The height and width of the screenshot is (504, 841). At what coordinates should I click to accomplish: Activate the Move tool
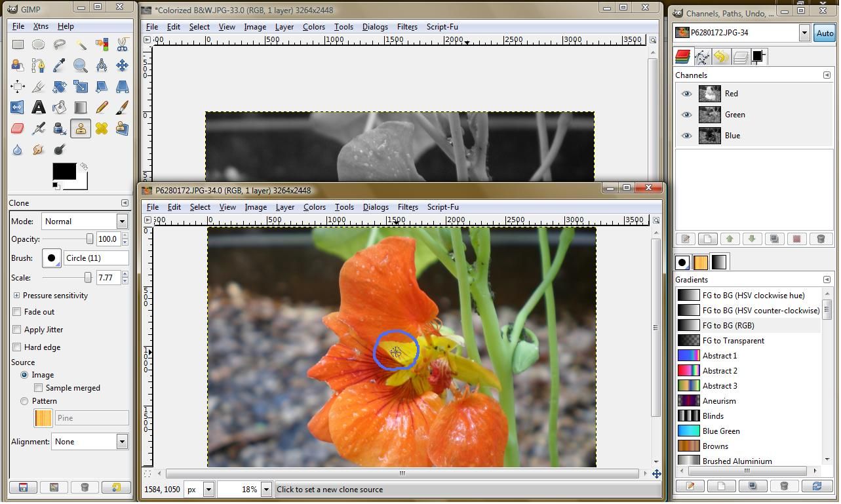coord(122,66)
